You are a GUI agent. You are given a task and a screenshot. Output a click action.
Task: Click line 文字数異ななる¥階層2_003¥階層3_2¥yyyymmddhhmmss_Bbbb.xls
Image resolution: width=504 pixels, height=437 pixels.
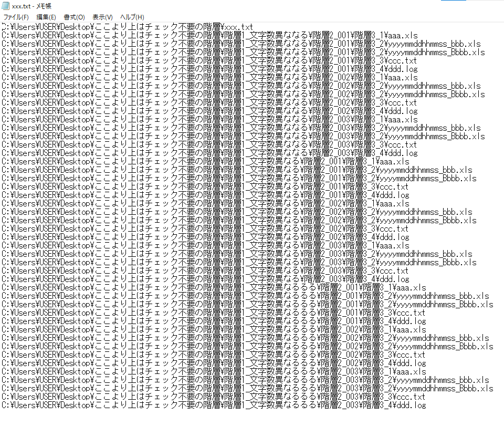243,136
